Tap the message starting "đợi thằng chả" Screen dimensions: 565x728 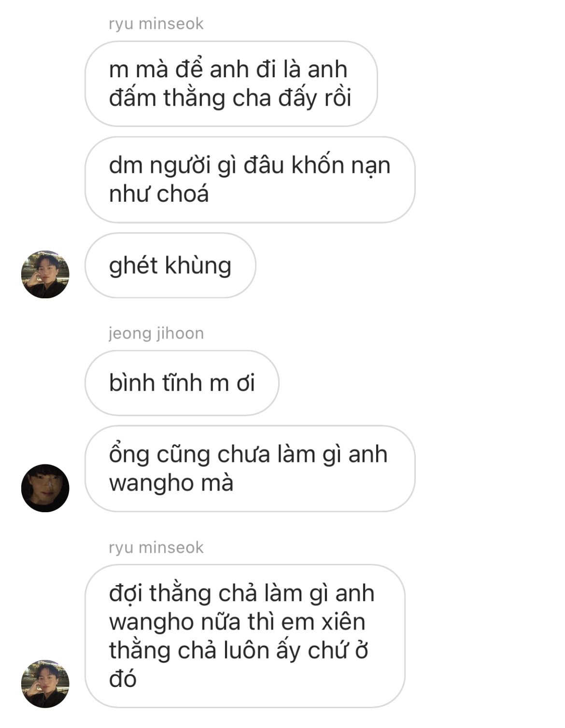pyautogui.click(x=245, y=636)
